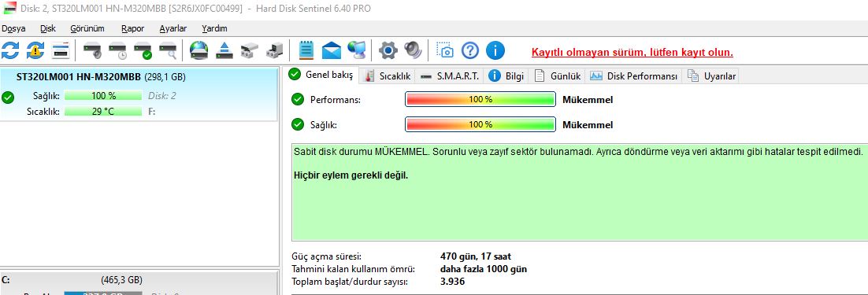Click the disk with two blocks icon

[250, 51]
